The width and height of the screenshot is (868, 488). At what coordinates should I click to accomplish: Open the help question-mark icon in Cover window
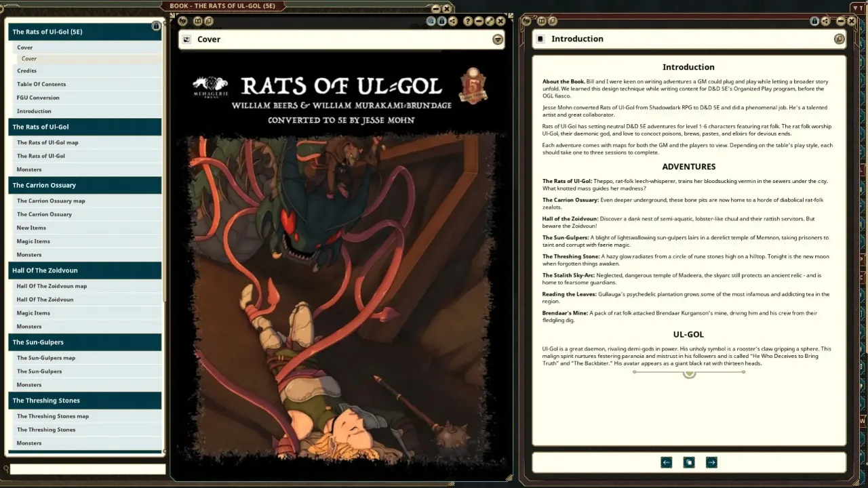coord(468,21)
